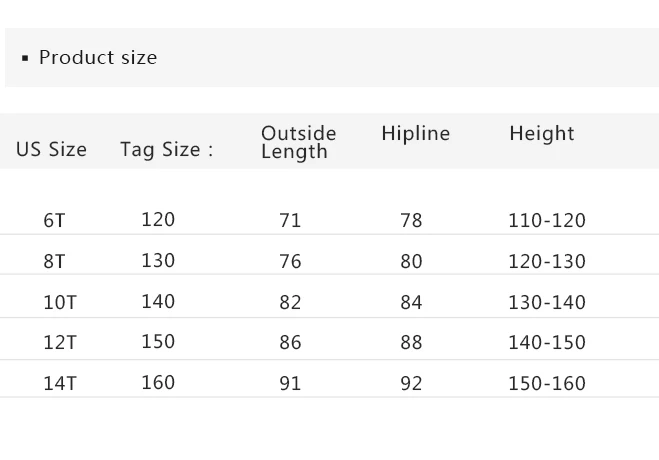
Task: Click the Height column header
Action: pos(541,134)
